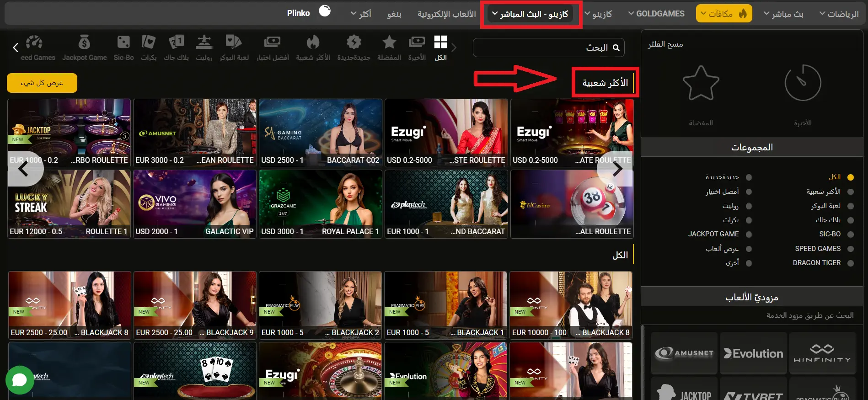868x400 pixels.
Task: Select the blackjack category icon
Action: (x=176, y=43)
